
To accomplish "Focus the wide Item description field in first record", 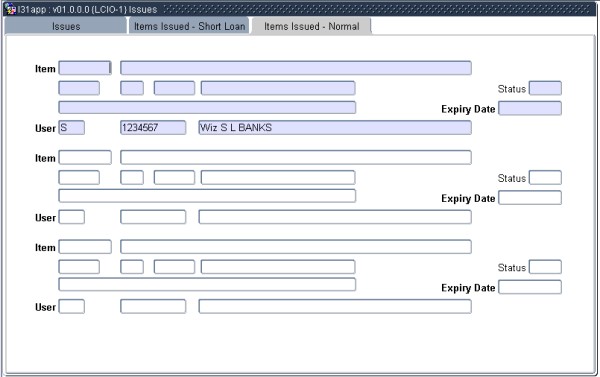I will click(296, 68).
